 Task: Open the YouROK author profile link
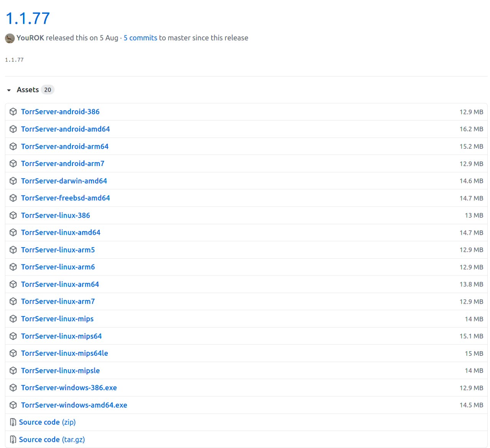(x=30, y=38)
